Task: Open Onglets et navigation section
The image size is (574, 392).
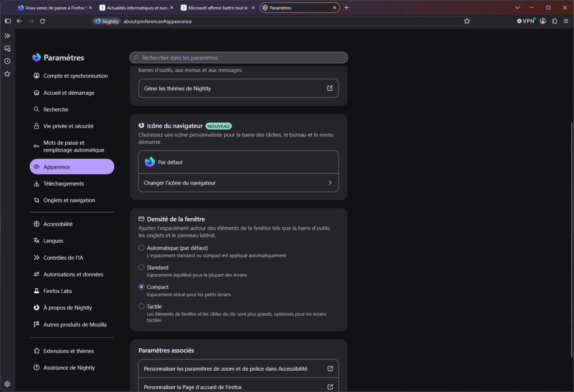Action: [x=72, y=200]
